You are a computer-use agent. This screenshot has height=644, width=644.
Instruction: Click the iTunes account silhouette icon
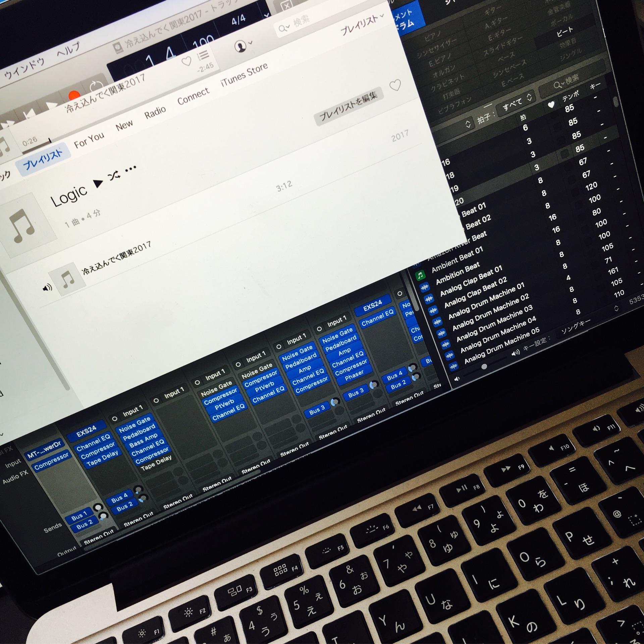[x=240, y=46]
